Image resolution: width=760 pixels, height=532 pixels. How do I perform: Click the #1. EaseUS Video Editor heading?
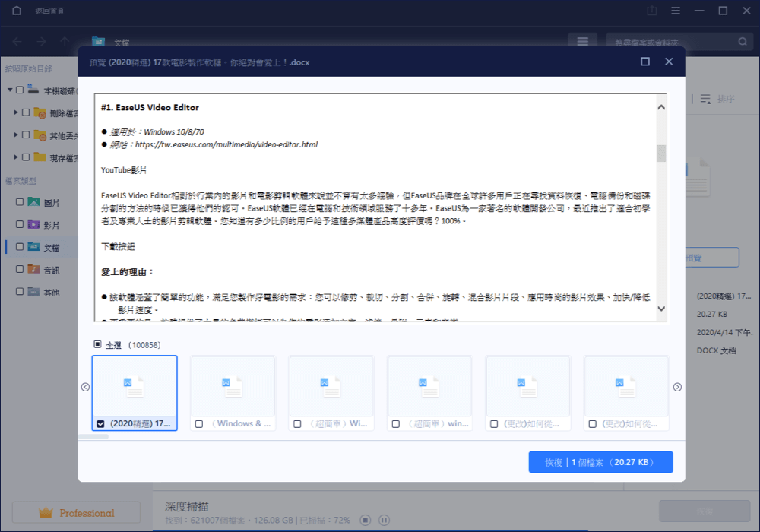tap(150, 108)
